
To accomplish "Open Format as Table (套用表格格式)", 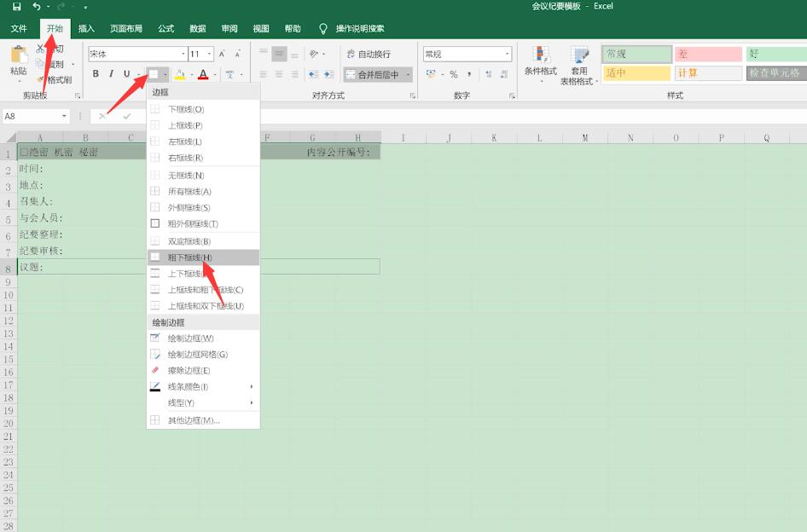I will coord(579,66).
